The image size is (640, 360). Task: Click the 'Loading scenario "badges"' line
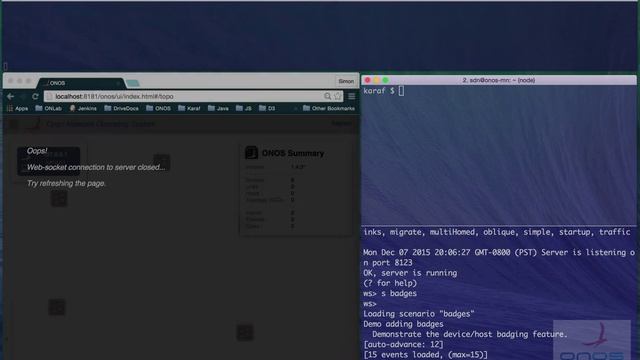419,313
